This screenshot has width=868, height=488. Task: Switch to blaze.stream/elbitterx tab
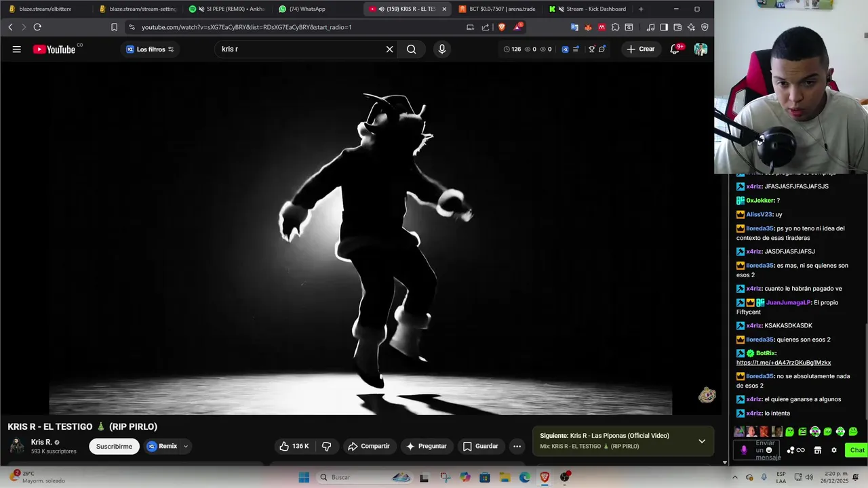[45, 9]
